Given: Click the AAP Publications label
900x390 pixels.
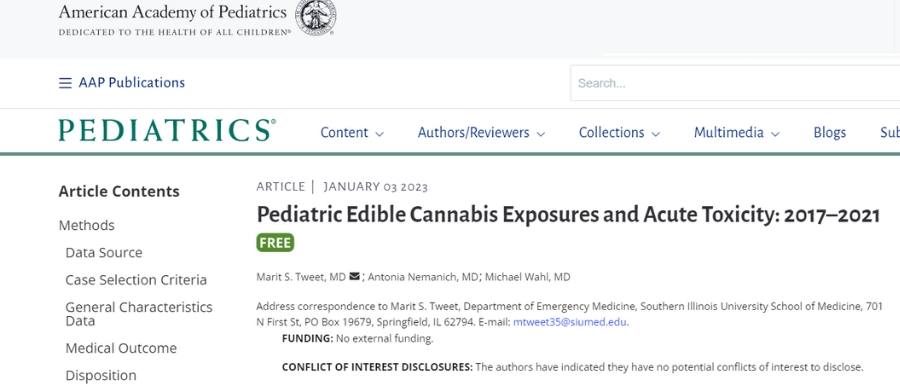Looking at the screenshot, I should point(131,83).
